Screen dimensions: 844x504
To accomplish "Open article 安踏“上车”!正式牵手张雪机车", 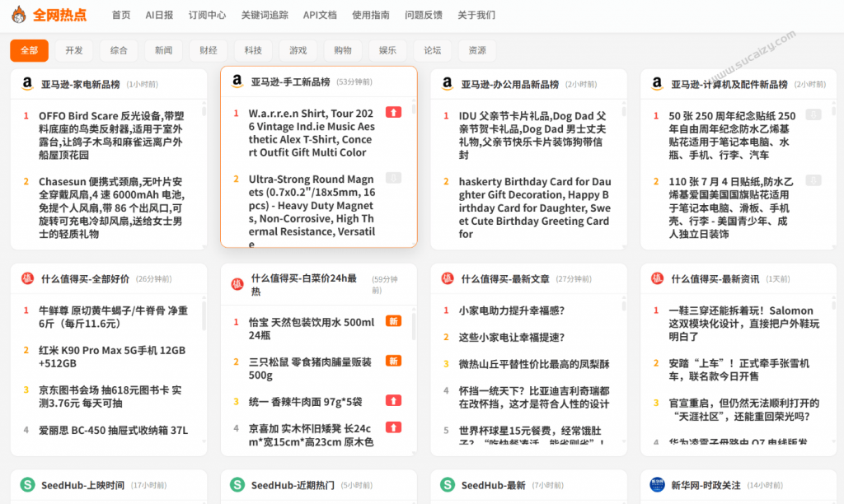I will click(738, 370).
